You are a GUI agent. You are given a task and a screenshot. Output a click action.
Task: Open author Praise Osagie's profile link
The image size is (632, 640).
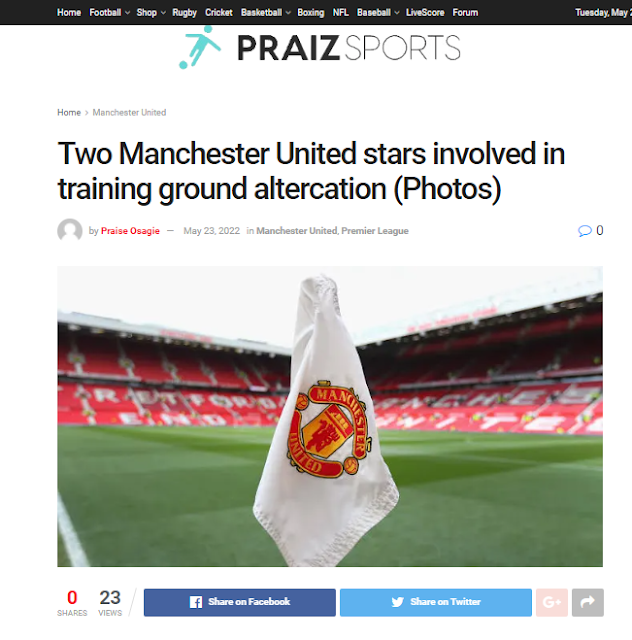[x=130, y=231]
